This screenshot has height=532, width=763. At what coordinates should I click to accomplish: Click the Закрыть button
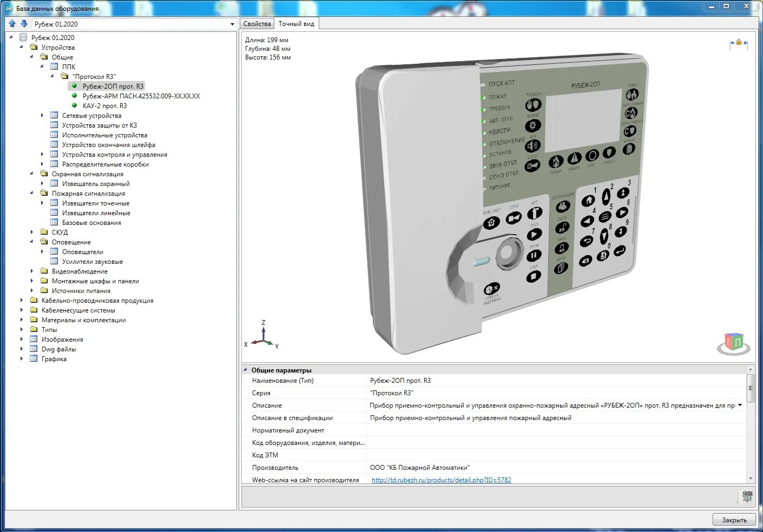734,520
